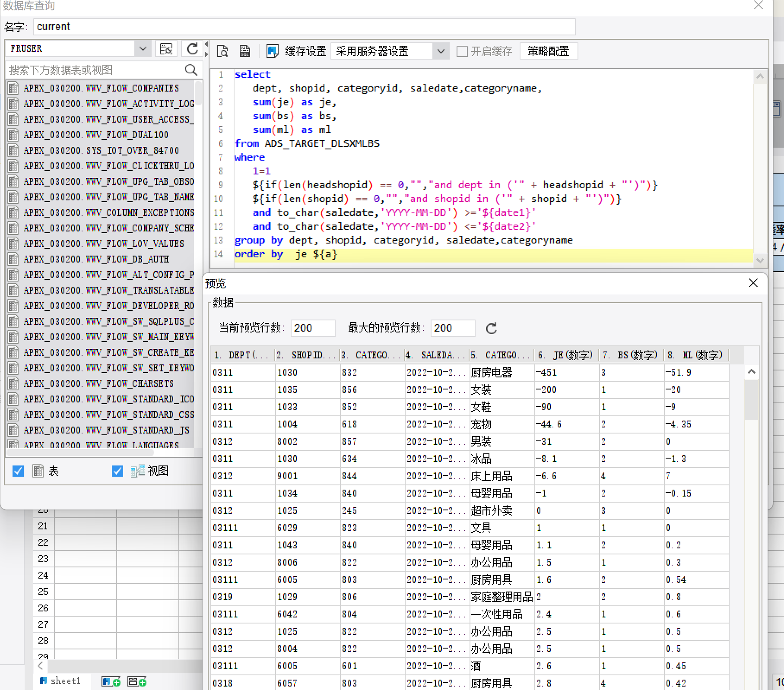This screenshot has height=690, width=784.
Task: Toggle the 表 checkbox
Action: 18,471
